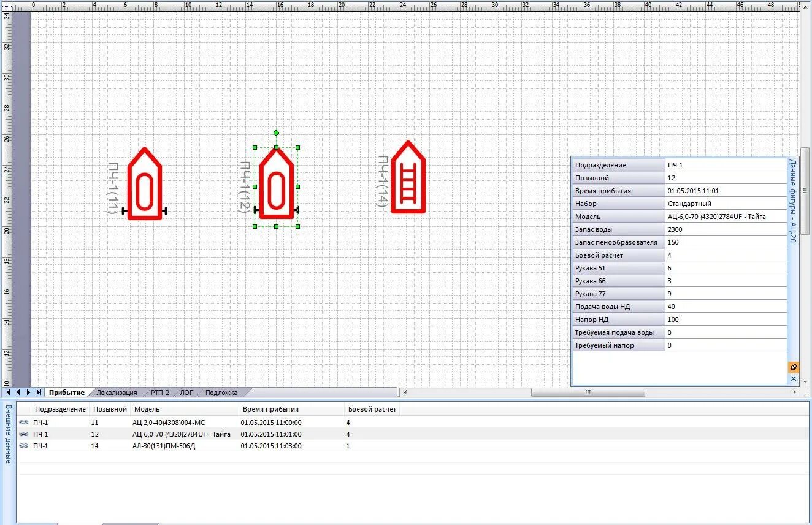Edit the Подача воды НД value 40

726,307
